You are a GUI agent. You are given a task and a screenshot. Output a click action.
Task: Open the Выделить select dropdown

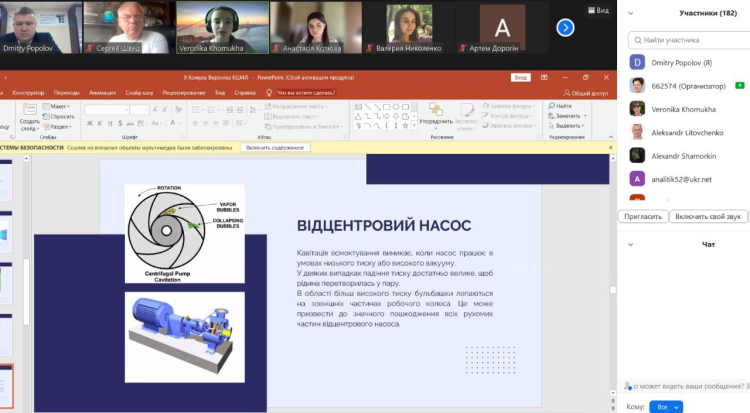(x=568, y=126)
